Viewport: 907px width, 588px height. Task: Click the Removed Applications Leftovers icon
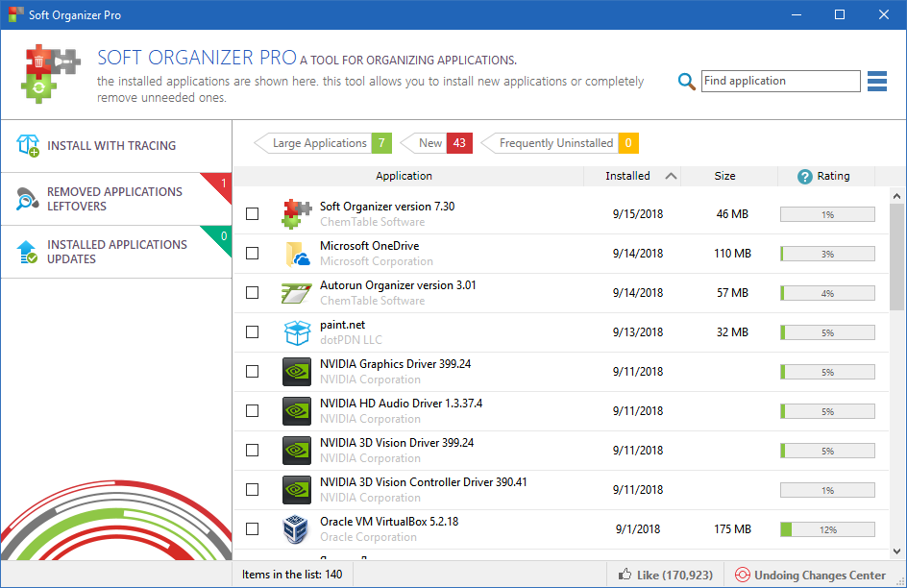point(27,199)
